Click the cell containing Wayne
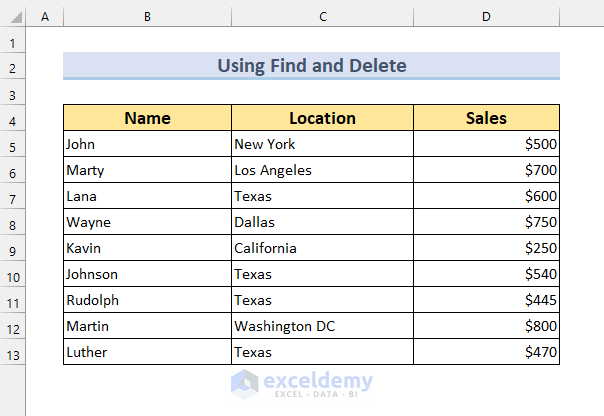This screenshot has width=604, height=416. pyautogui.click(x=147, y=222)
